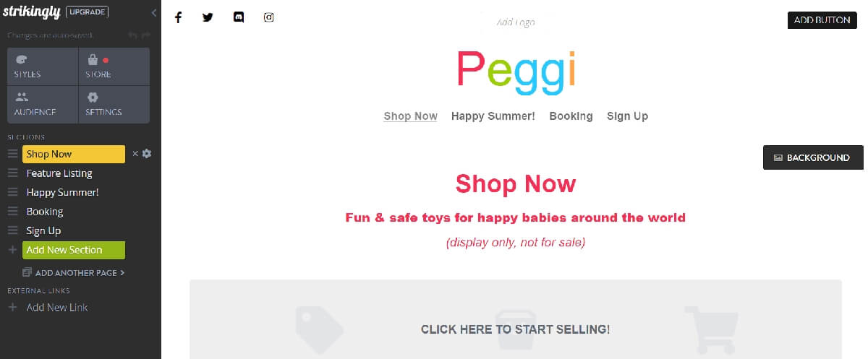Click the Add New Section button

(x=74, y=250)
